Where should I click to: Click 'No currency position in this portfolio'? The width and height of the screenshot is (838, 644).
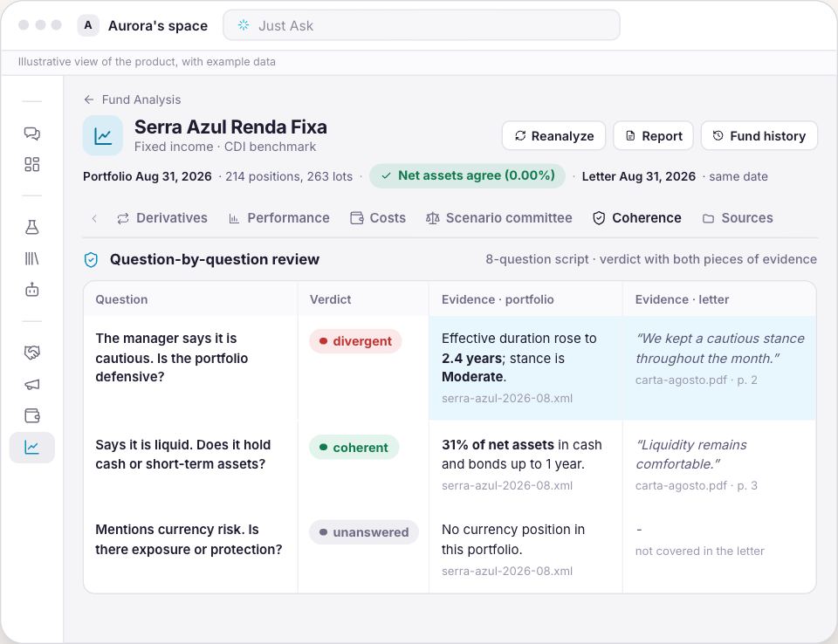513,539
